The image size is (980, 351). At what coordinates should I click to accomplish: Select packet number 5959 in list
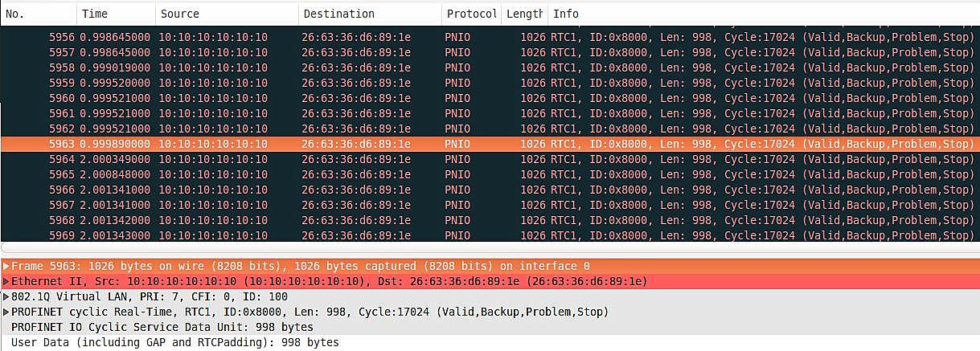(322, 83)
